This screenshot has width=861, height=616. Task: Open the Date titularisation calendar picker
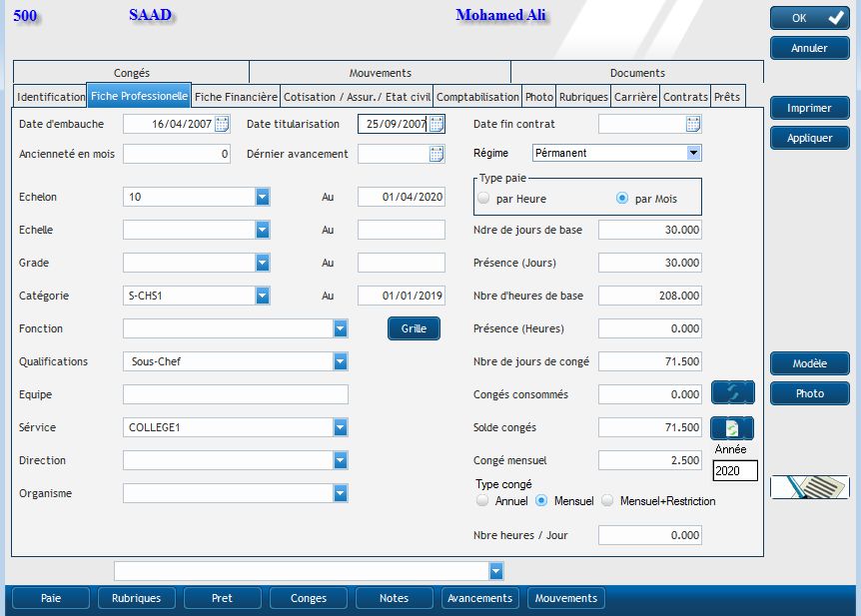pos(436,124)
